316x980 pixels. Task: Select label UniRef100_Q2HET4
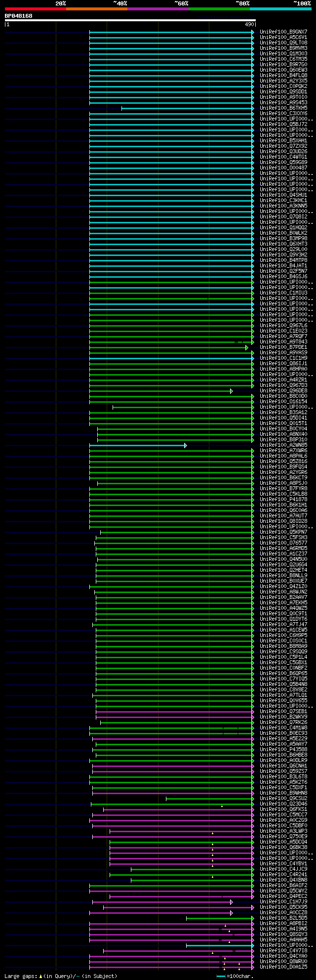click(x=283, y=570)
